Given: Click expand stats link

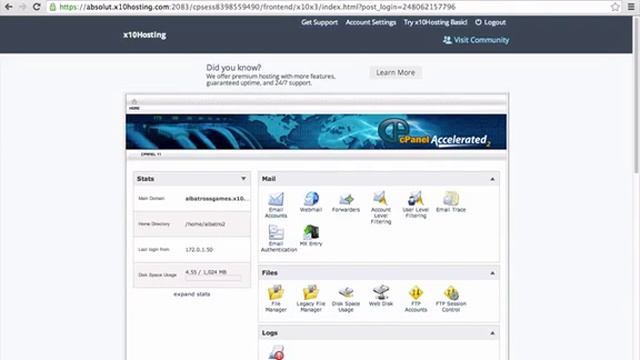Looking at the screenshot, I should (x=192, y=294).
